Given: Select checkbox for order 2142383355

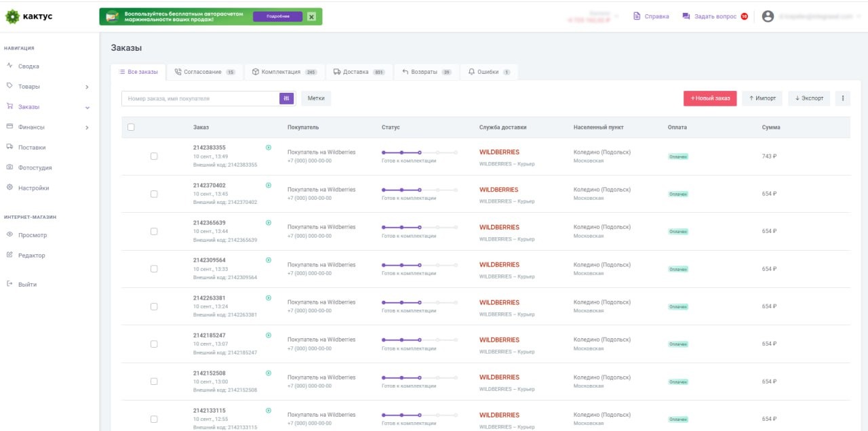Looking at the screenshot, I should 154,156.
